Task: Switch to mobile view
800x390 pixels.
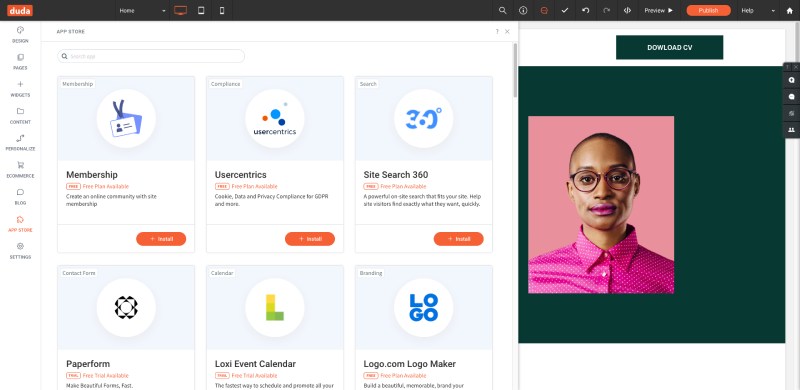Action: pos(222,10)
